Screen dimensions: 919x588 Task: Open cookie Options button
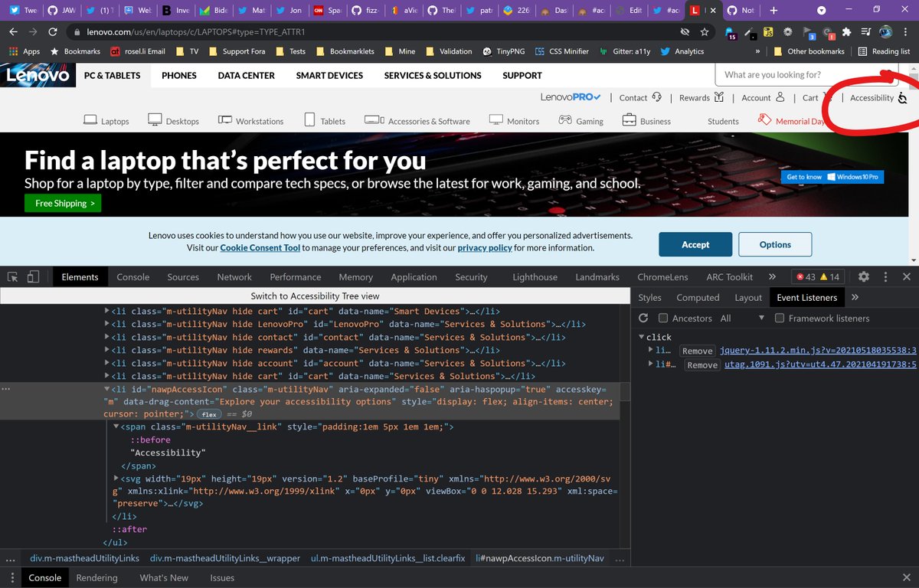(775, 244)
